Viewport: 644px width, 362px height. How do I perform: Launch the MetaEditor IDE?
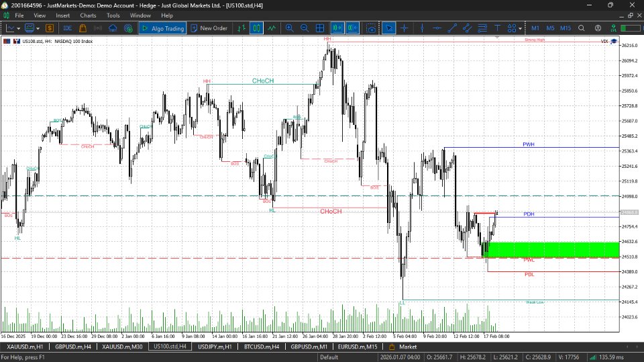[68, 28]
